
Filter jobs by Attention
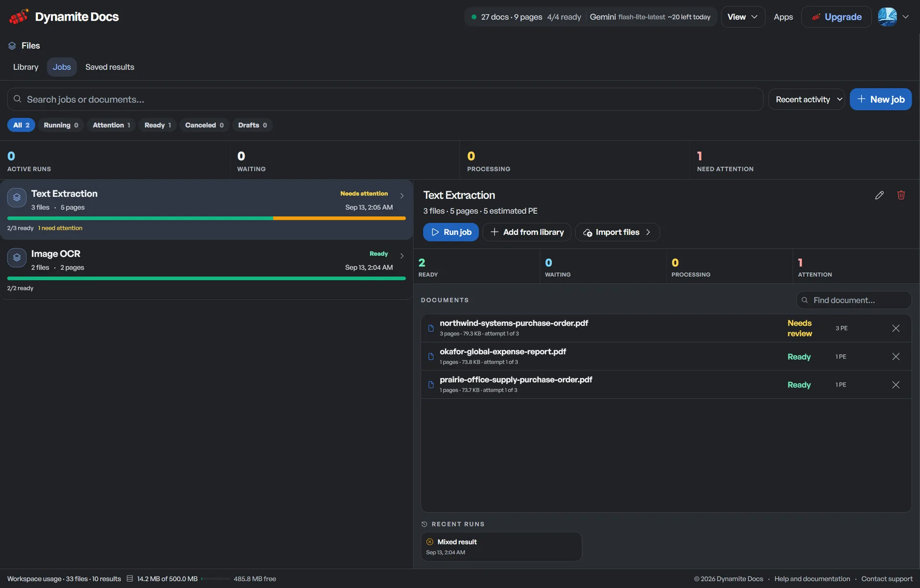111,125
